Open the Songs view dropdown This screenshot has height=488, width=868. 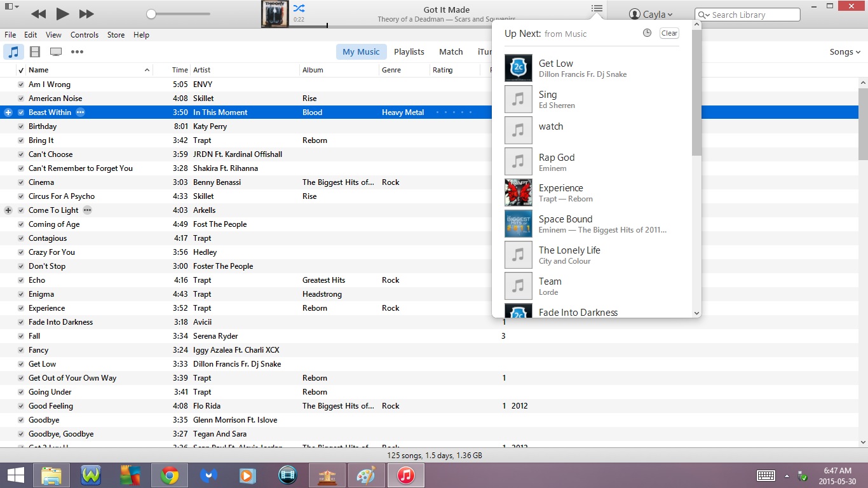click(x=845, y=52)
